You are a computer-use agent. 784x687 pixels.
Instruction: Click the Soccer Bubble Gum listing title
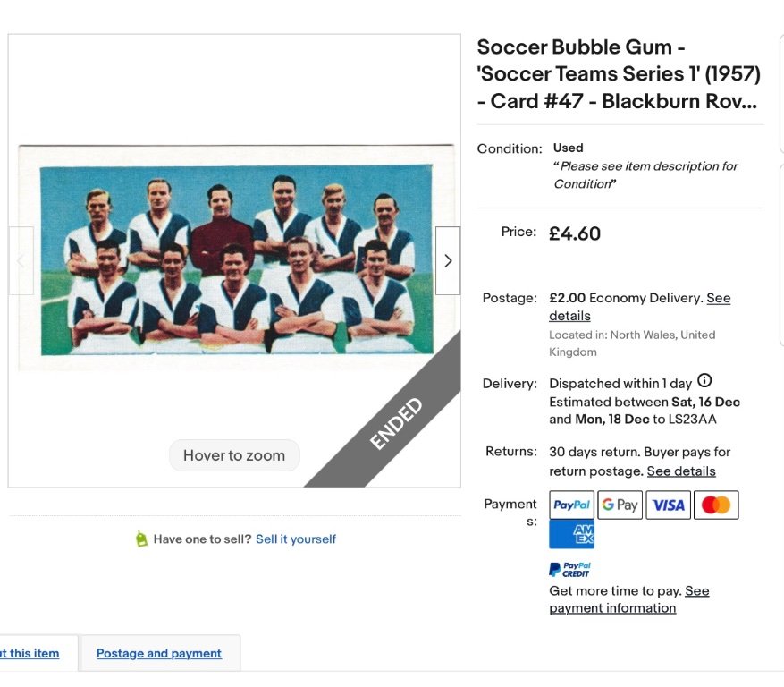pos(617,74)
